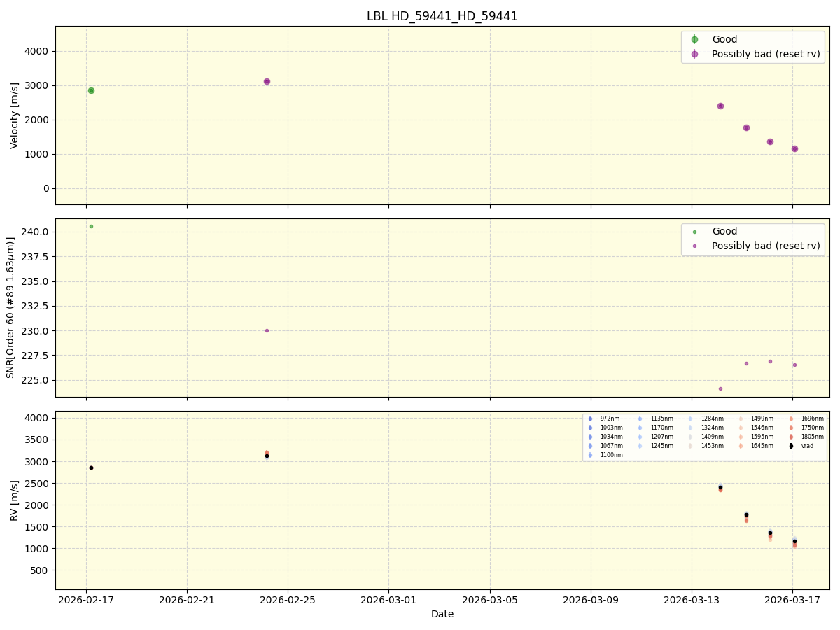
Task: Toggle Possibly bad (reset rv) in SNR legend
Action: [694, 246]
